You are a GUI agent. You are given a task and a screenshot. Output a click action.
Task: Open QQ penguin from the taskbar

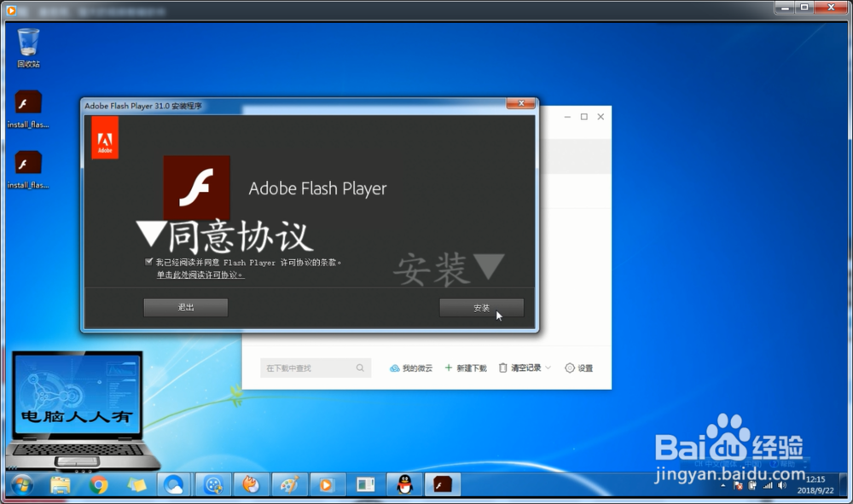click(x=404, y=484)
